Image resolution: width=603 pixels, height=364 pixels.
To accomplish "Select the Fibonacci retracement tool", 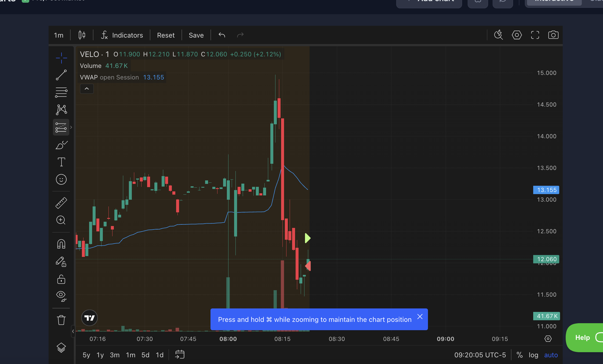I will click(61, 92).
